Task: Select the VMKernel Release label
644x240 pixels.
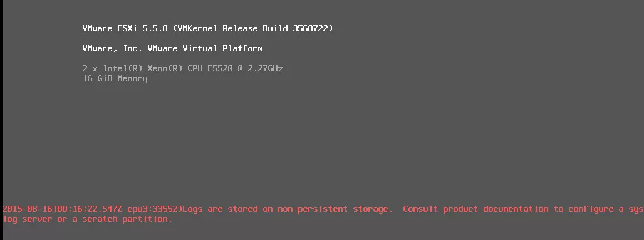Action: pos(217,29)
